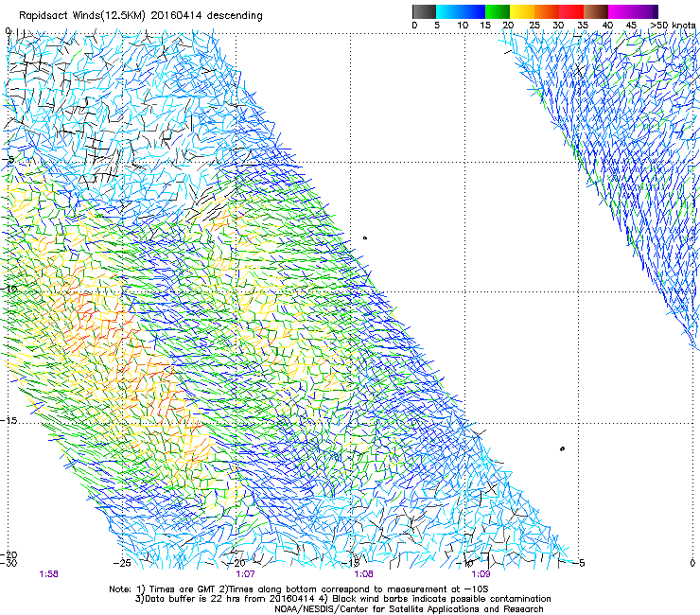The image size is (700, 615).
Task: Click the purple '1:09' time label
Action: coord(481,574)
